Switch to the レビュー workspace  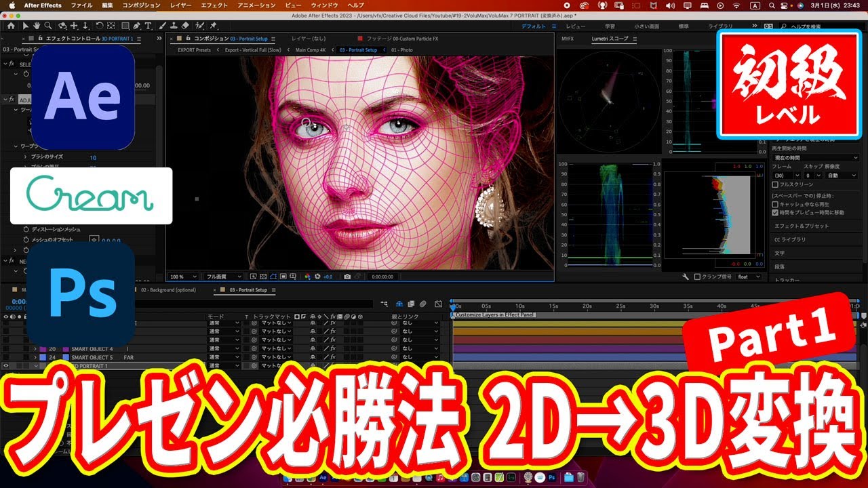(x=576, y=26)
